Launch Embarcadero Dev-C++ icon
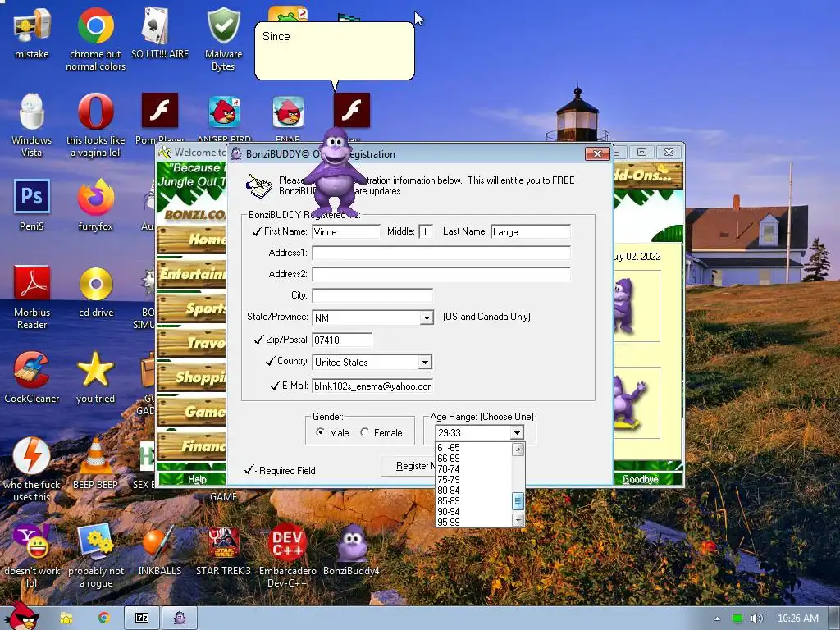Viewport: 840px width, 630px height. 288,555
